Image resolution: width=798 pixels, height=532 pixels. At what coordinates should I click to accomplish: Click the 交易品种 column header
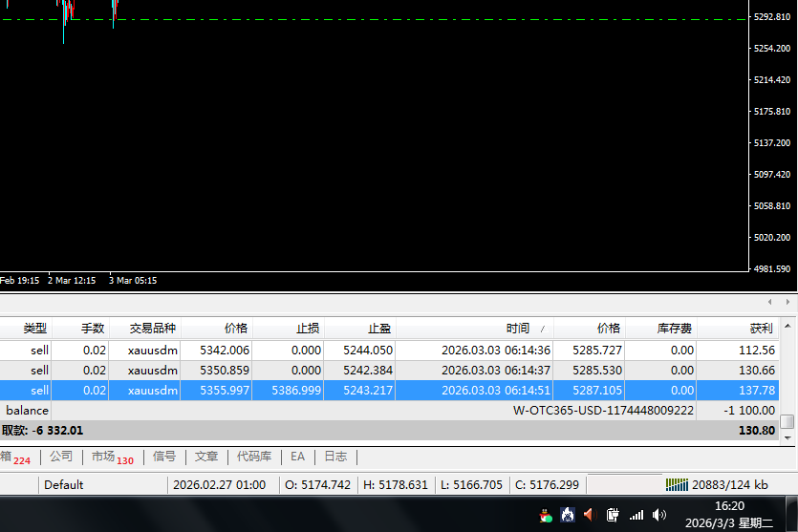pyautogui.click(x=152, y=328)
